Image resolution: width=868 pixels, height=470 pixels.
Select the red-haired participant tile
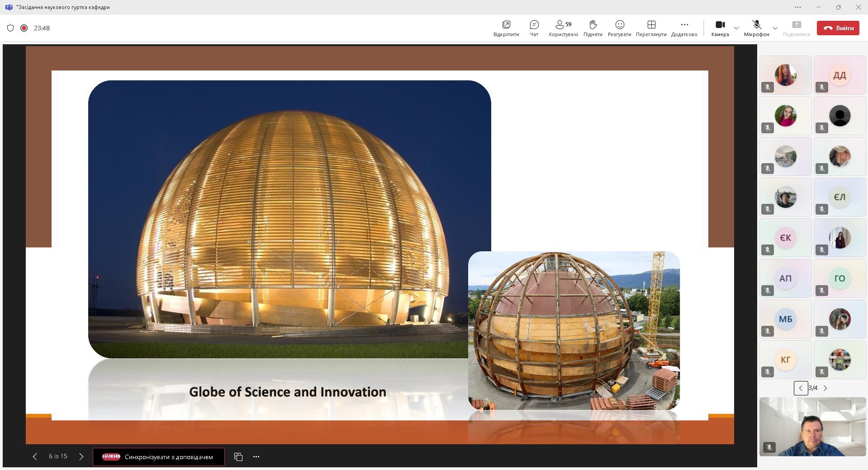[x=786, y=75]
